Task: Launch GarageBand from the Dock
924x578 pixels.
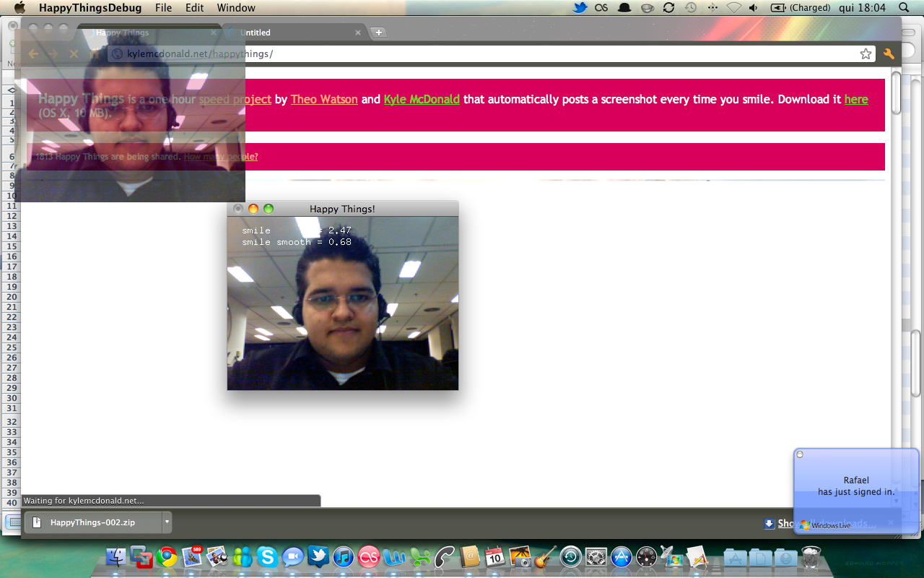Action: 545,556
